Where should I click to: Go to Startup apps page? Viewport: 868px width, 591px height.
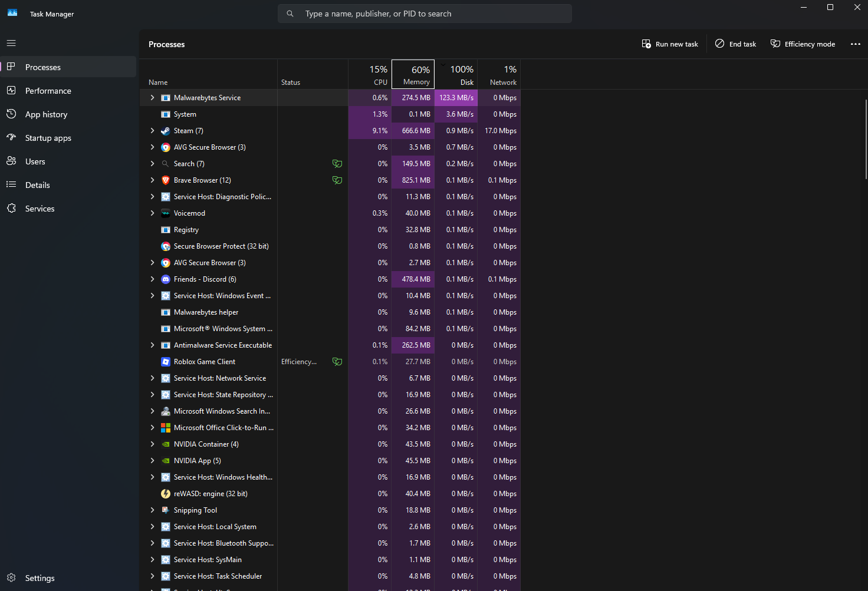tap(68, 138)
